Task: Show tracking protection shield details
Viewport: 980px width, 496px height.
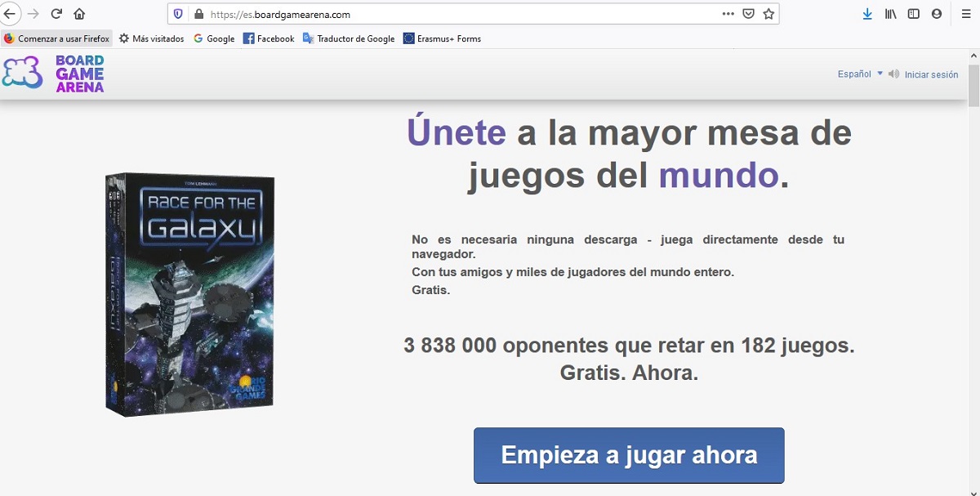Action: [179, 14]
